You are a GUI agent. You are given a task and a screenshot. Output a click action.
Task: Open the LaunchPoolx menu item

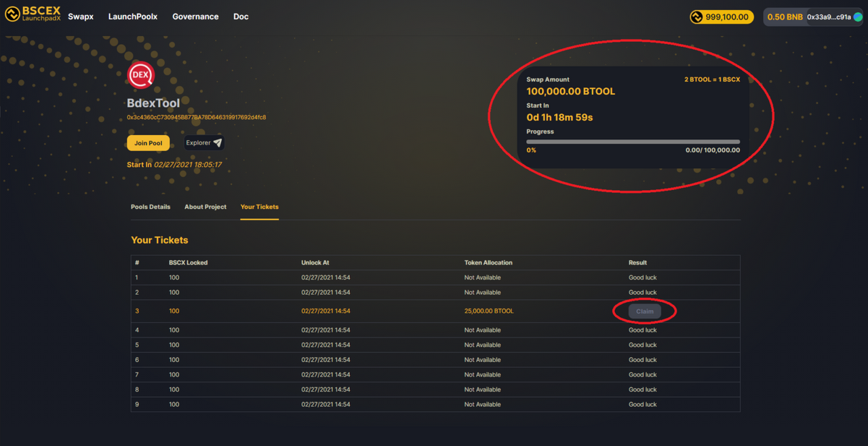pyautogui.click(x=133, y=16)
